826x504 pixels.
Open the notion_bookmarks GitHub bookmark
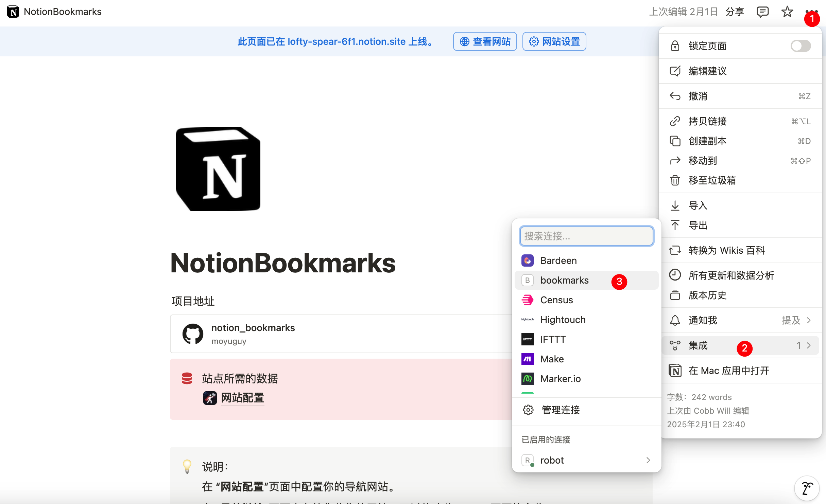coord(341,334)
